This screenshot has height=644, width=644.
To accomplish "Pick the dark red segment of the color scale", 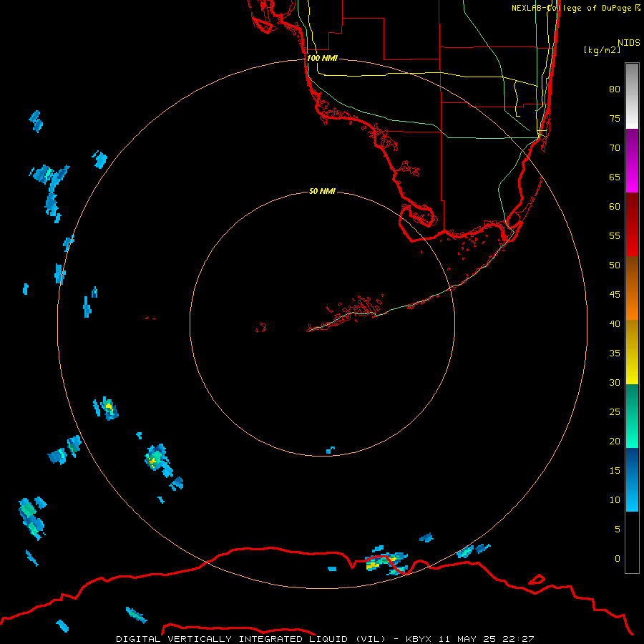I will pos(632,224).
